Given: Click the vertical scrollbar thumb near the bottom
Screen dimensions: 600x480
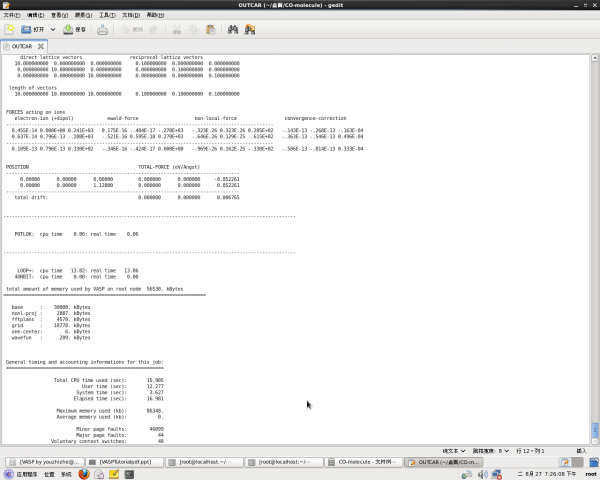Looking at the screenshot, I should (x=595, y=429).
